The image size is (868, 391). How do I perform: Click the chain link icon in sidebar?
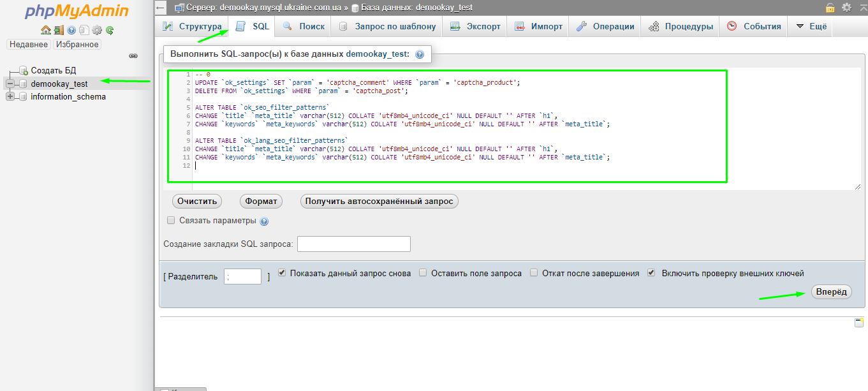(x=133, y=56)
